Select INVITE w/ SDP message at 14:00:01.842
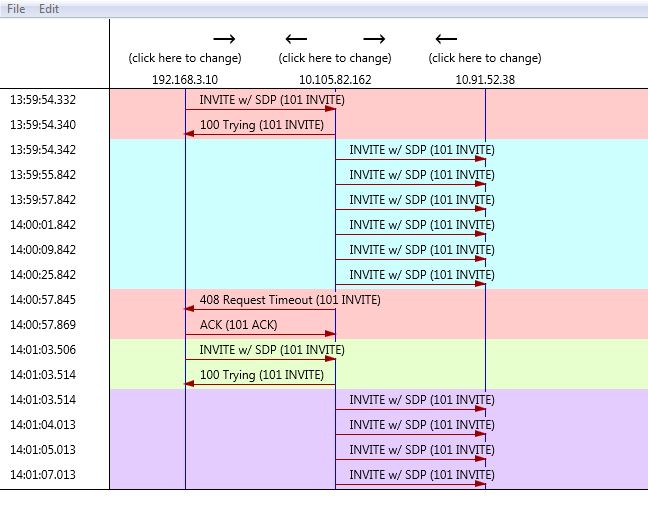This screenshot has height=524, width=648. (x=422, y=225)
